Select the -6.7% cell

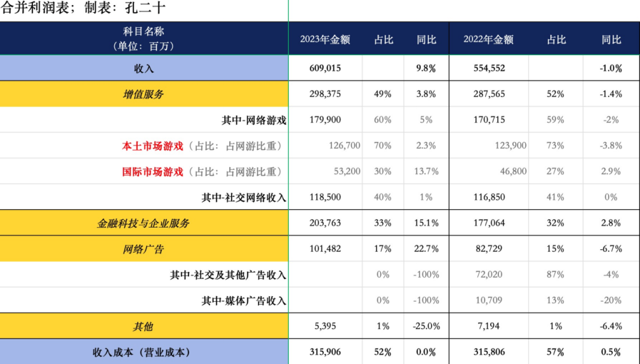pyautogui.click(x=611, y=249)
